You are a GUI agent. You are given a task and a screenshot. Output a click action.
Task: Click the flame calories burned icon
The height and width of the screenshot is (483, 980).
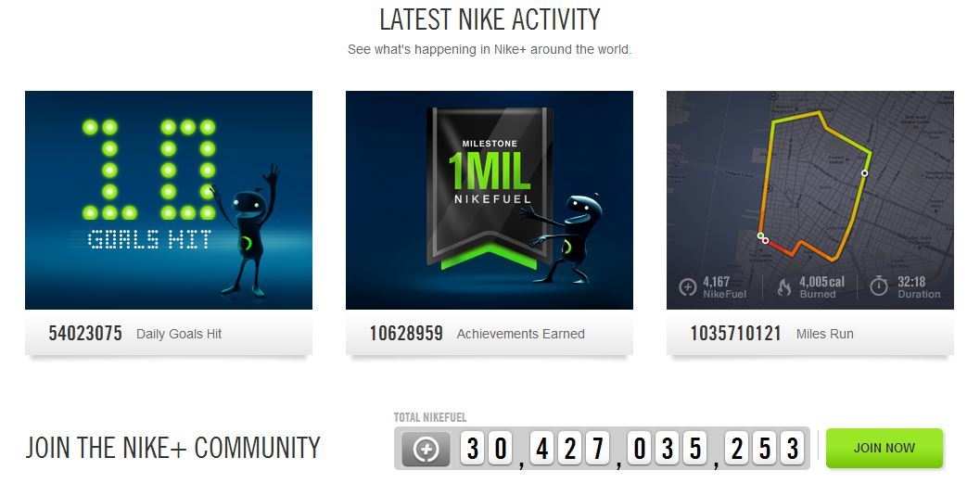click(x=783, y=287)
